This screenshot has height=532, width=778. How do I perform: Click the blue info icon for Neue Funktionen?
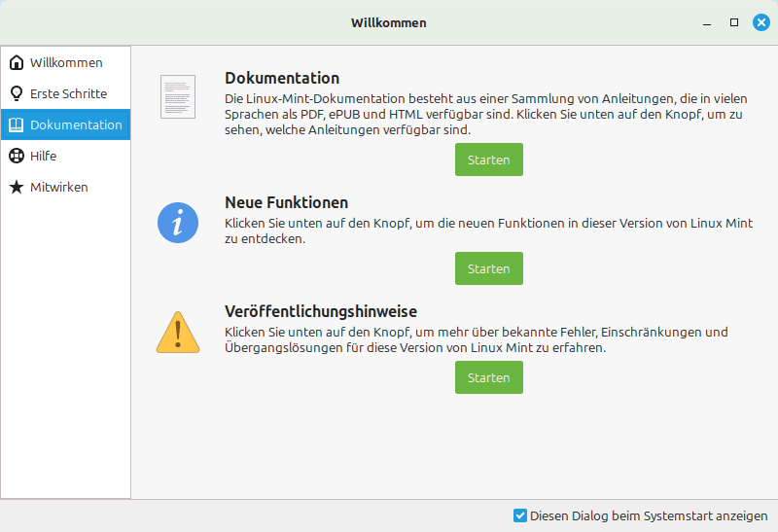178,224
